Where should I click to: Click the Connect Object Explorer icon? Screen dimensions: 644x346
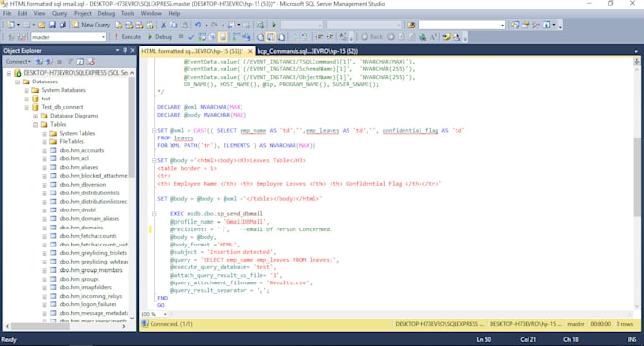(39, 62)
